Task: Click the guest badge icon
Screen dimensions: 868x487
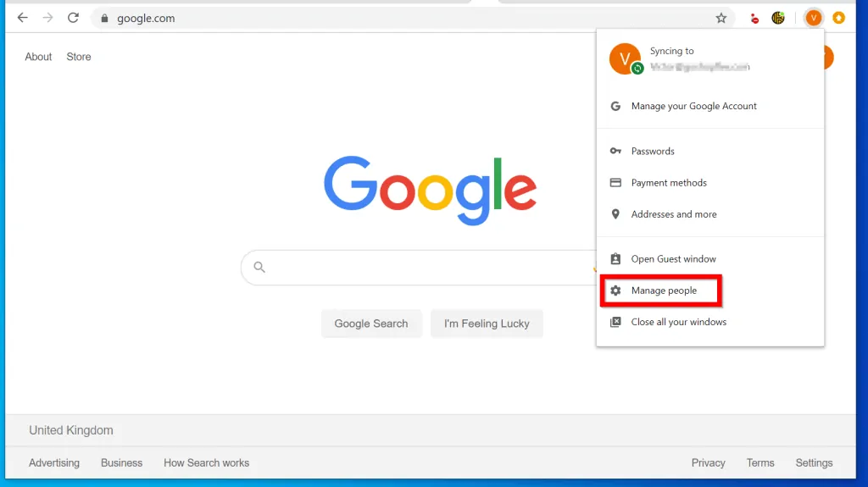Action: [x=615, y=258]
